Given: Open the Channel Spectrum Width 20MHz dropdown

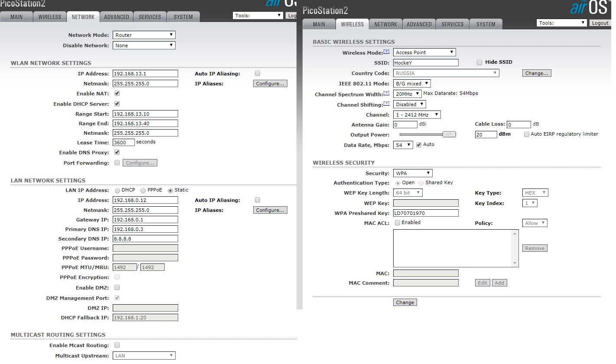Looking at the screenshot, I should 407,94.
